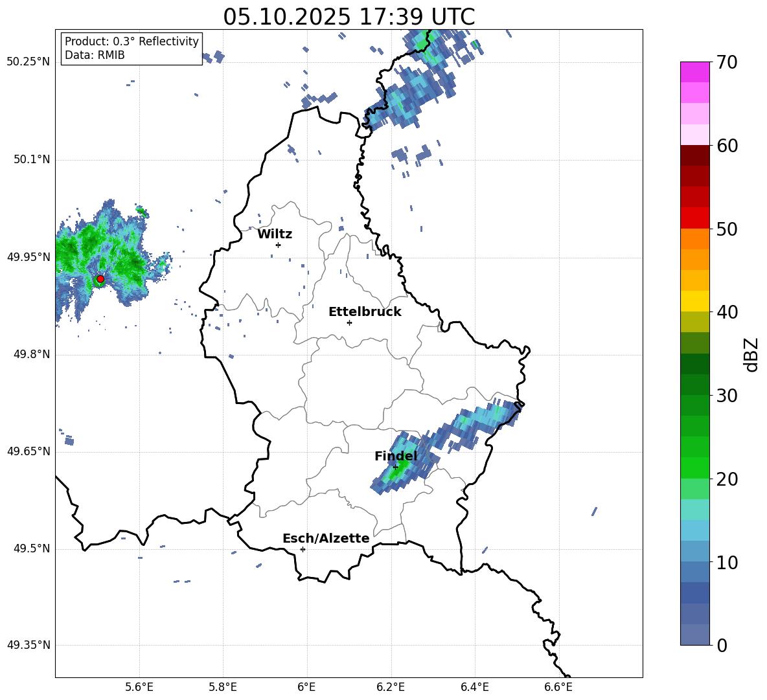Click the 'Data: RMIB' text
Image resolution: width=767 pixels, height=700 pixels.
[95, 55]
